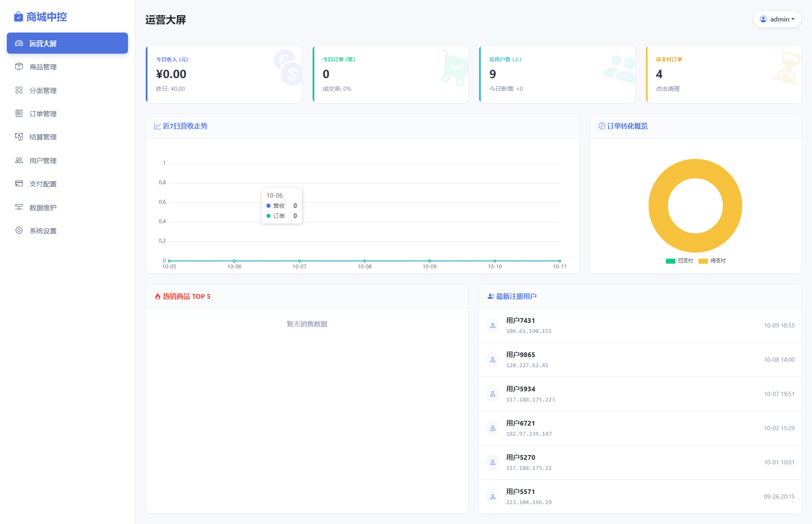
Task: Click the avatar icon of 用户5270
Action: tap(493, 462)
